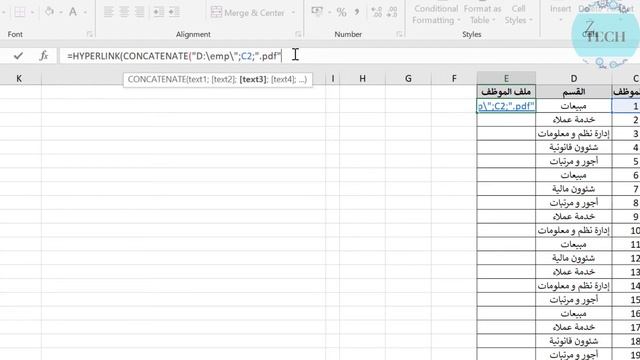Viewport: 640px width, 360px height.
Task: Open the Conditional Formatting menu
Action: tap(436, 14)
